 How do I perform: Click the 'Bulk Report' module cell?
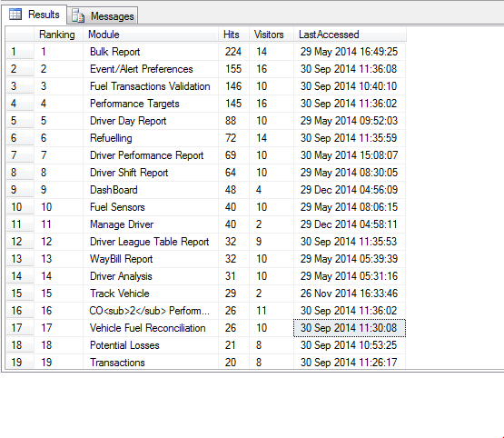(151, 52)
